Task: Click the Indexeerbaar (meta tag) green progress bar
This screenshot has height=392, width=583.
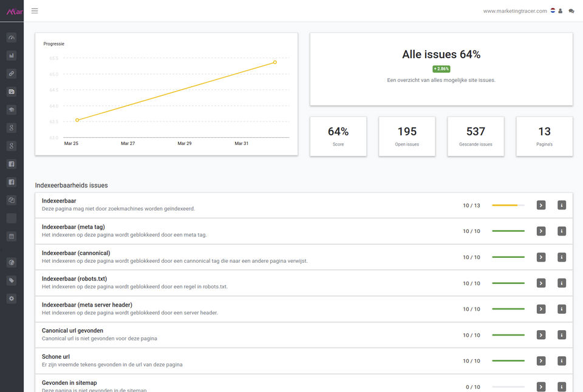Action: pos(508,231)
